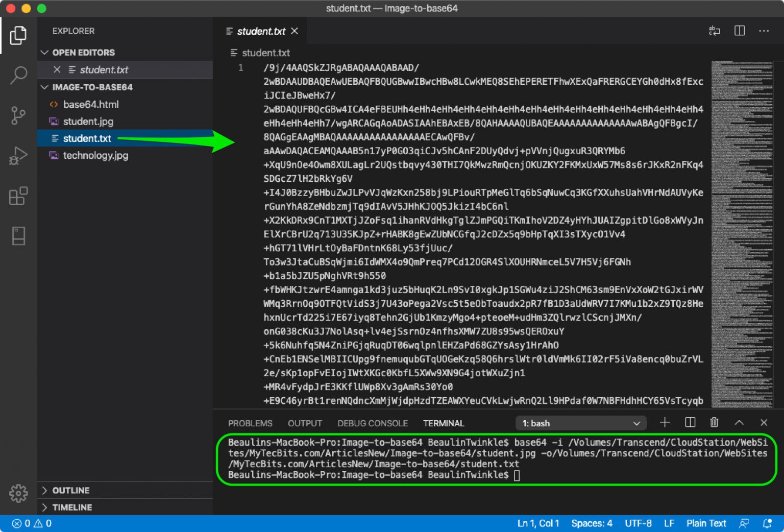This screenshot has width=784, height=532.
Task: Split the editor to the right
Action: point(740,31)
